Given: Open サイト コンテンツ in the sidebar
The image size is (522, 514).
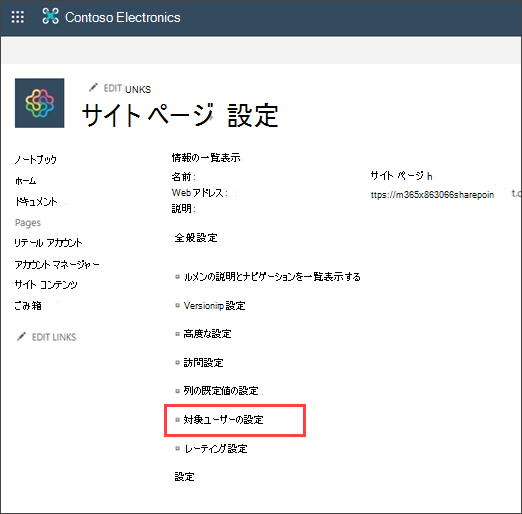Looking at the screenshot, I should [x=46, y=285].
